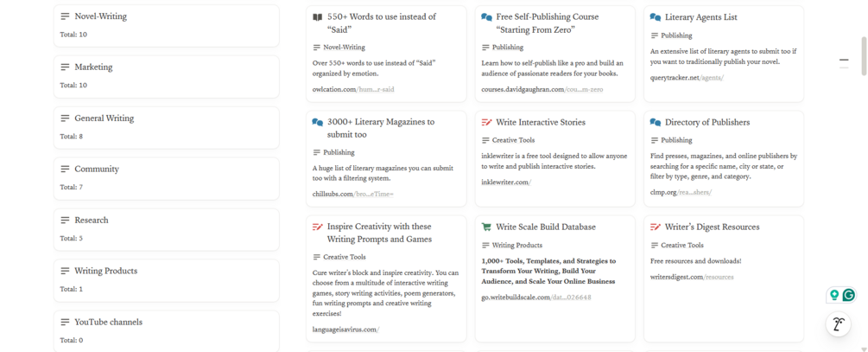The height and width of the screenshot is (352, 868).
Task: Click the round floating script-letter button
Action: [x=838, y=325]
